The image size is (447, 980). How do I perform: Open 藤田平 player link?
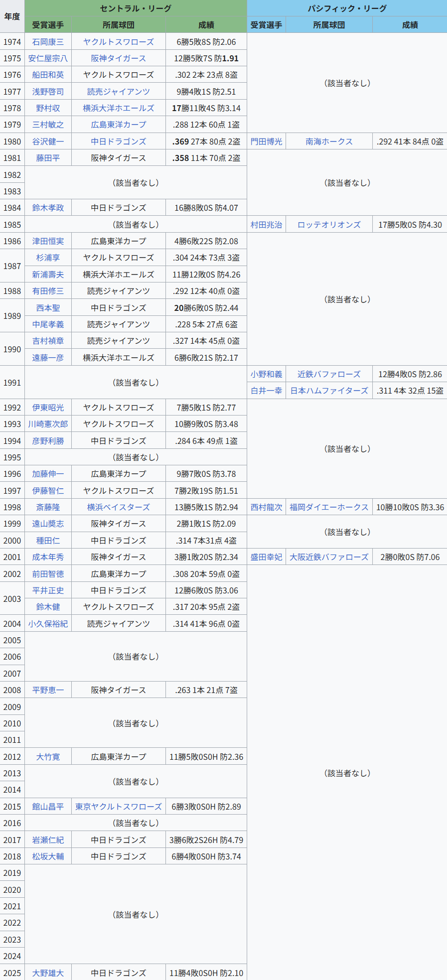tap(48, 158)
